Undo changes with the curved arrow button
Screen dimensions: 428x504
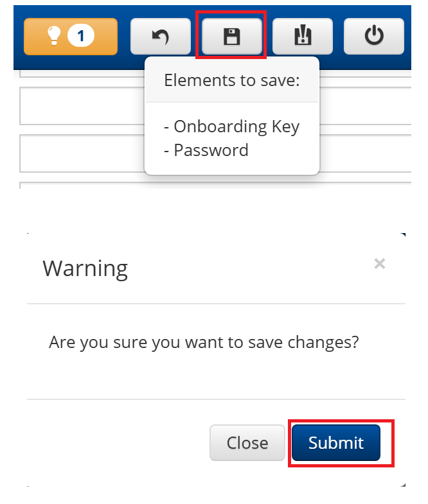pyautogui.click(x=161, y=37)
